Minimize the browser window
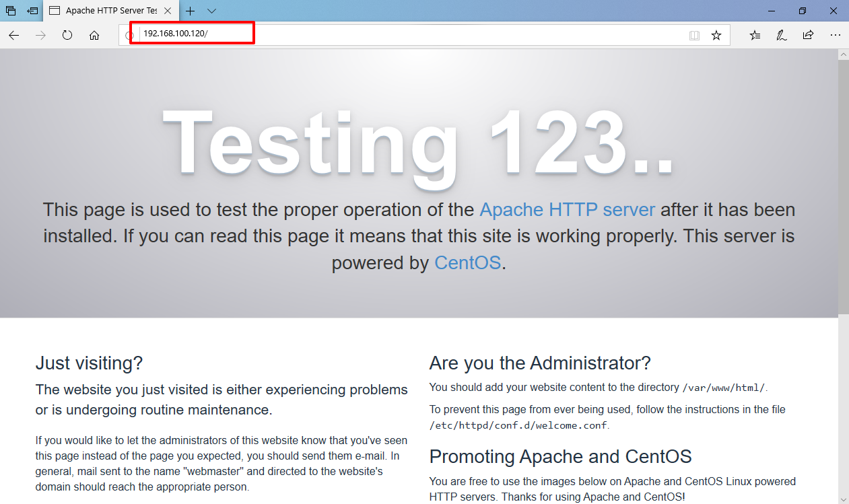 772,11
